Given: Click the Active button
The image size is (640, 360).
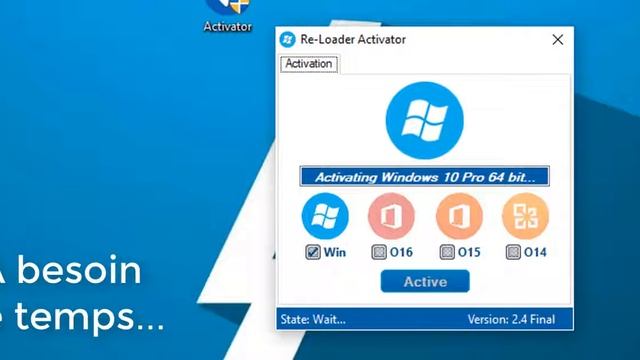Looking at the screenshot, I should pos(425,281).
